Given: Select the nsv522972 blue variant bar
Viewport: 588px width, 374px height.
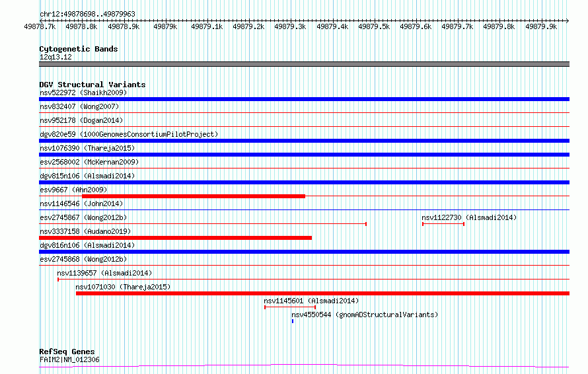Looking at the screenshot, I should tap(304, 99).
